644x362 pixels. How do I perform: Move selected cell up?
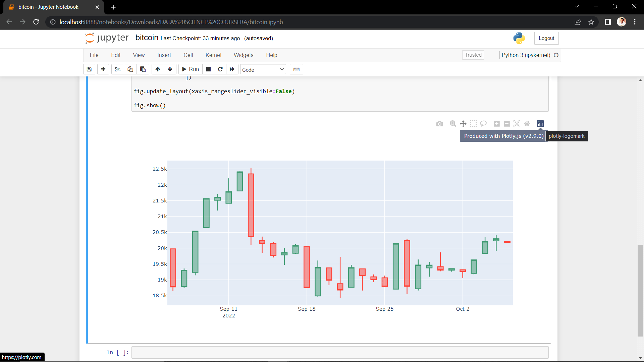[x=157, y=69]
